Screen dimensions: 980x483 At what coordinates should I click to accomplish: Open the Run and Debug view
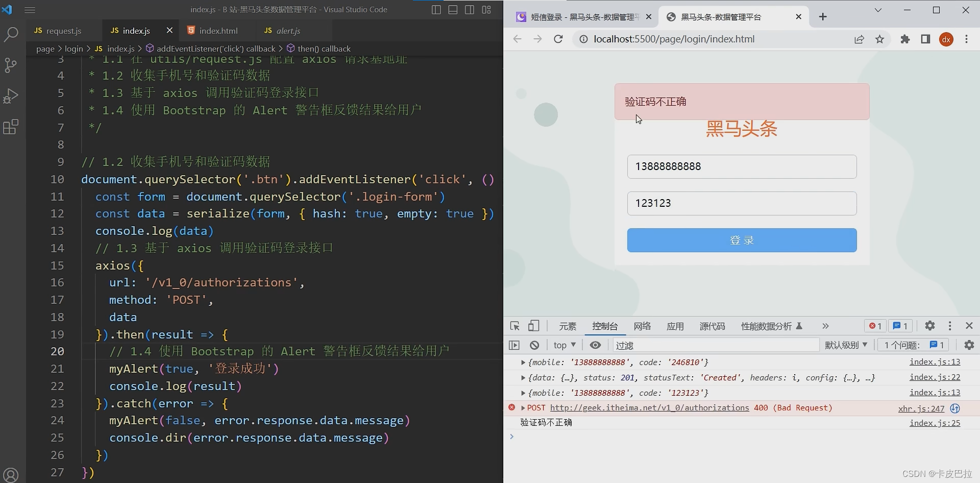(x=11, y=96)
